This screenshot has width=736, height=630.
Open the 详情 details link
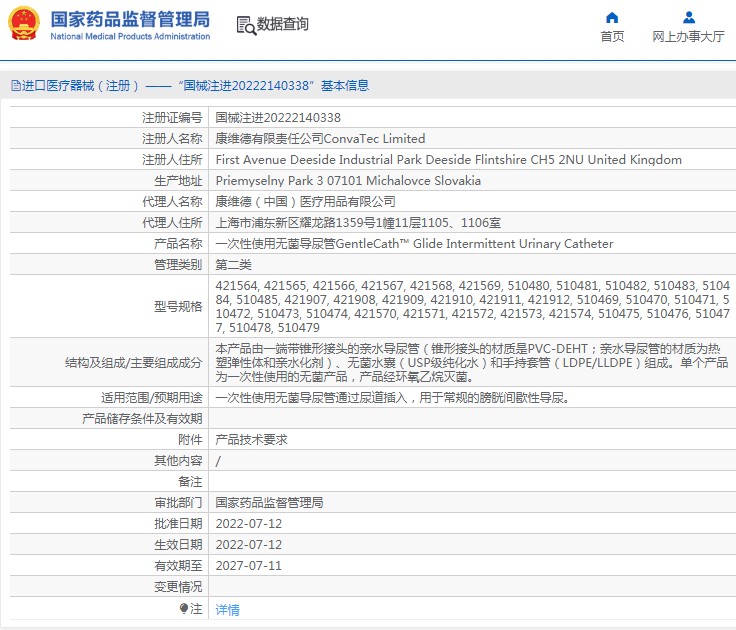228,609
